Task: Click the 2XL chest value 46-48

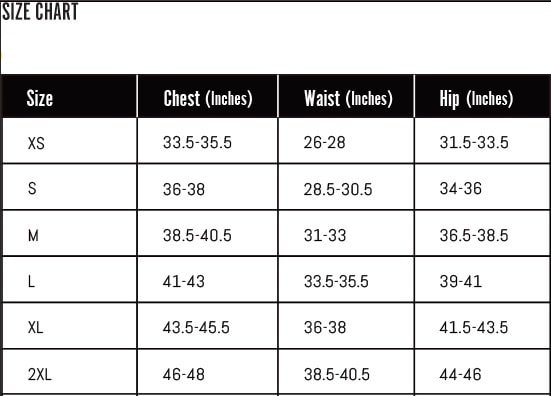Action: coord(183,375)
